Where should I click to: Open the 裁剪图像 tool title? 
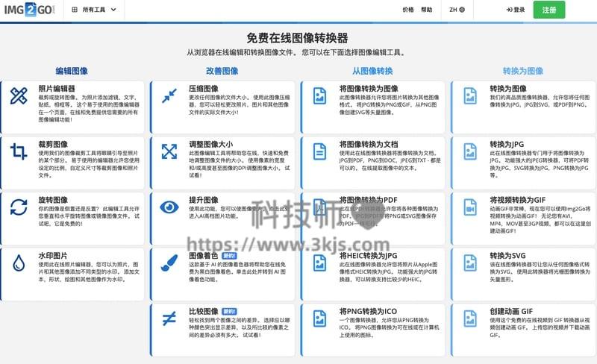coord(53,144)
